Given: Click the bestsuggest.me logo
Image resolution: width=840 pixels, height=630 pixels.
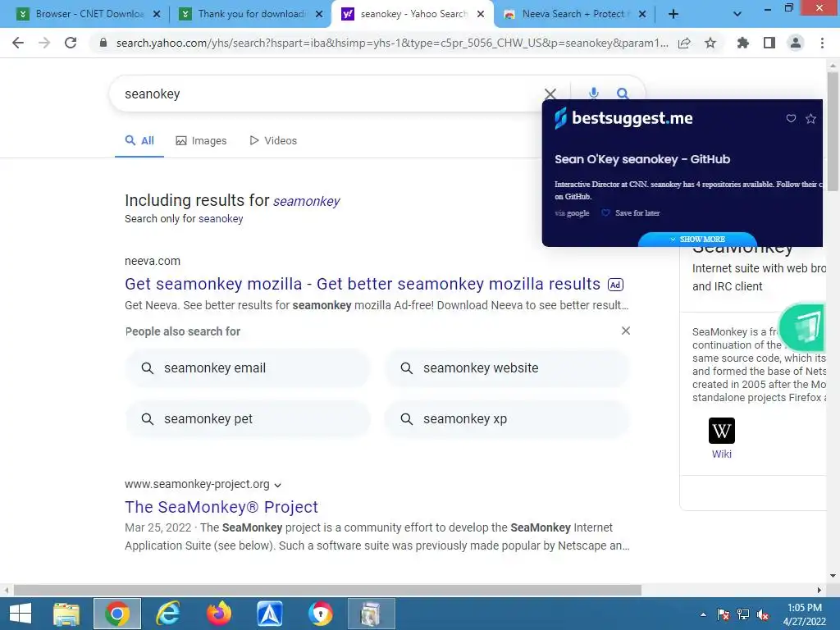Looking at the screenshot, I should coord(623,118).
